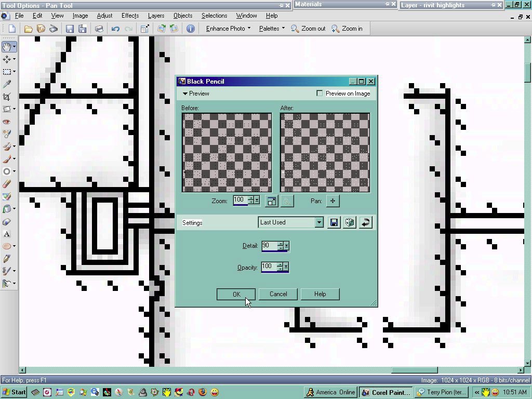Open the Last Used settings dropdown
532x399 pixels.
point(319,222)
